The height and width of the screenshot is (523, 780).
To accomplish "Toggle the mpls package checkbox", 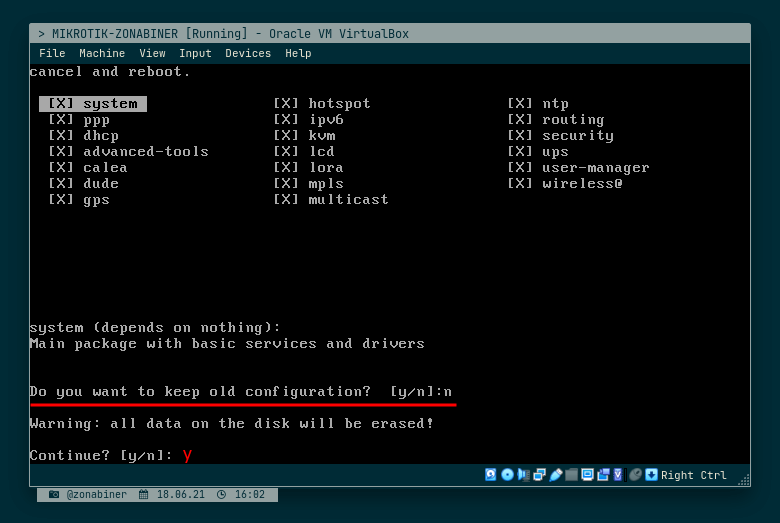I will (286, 183).
